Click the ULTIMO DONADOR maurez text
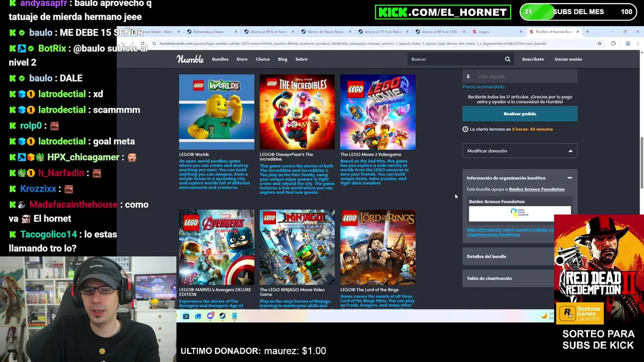This screenshot has width=644, height=362. pos(253,351)
